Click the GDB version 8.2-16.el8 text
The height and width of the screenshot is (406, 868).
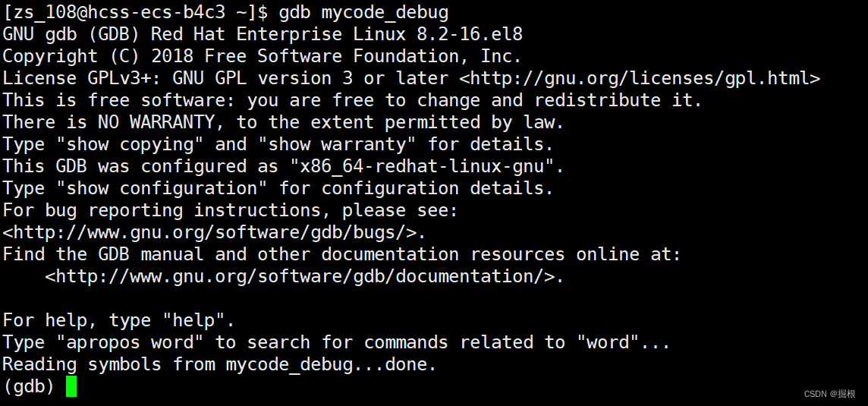pyautogui.click(x=470, y=35)
